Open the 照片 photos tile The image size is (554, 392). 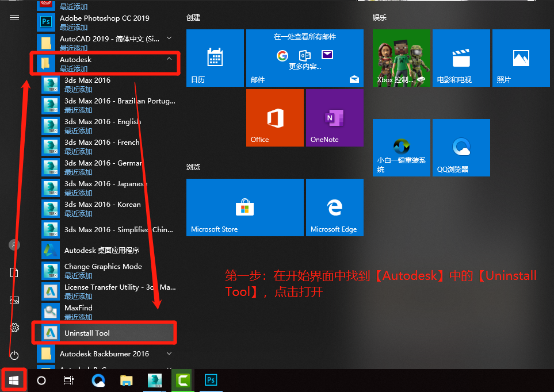[x=521, y=58]
